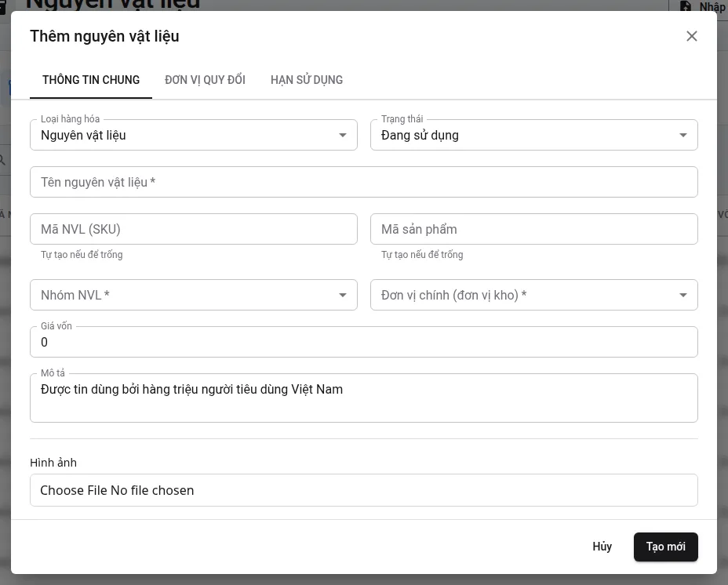Click the Tên nguyên vật liệu field

pos(364,182)
